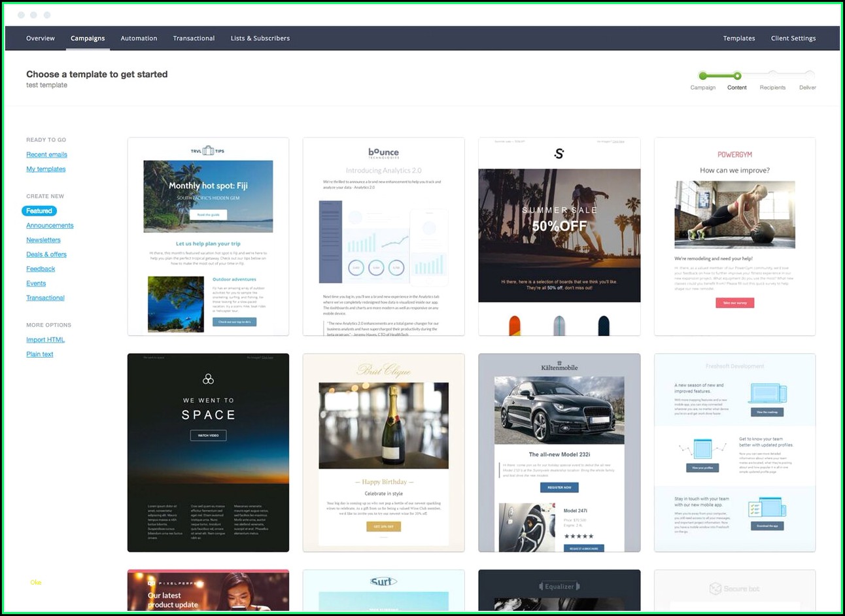This screenshot has width=845, height=616.
Task: Select the Bounce Analytics 2.0 template
Action: [x=383, y=236]
